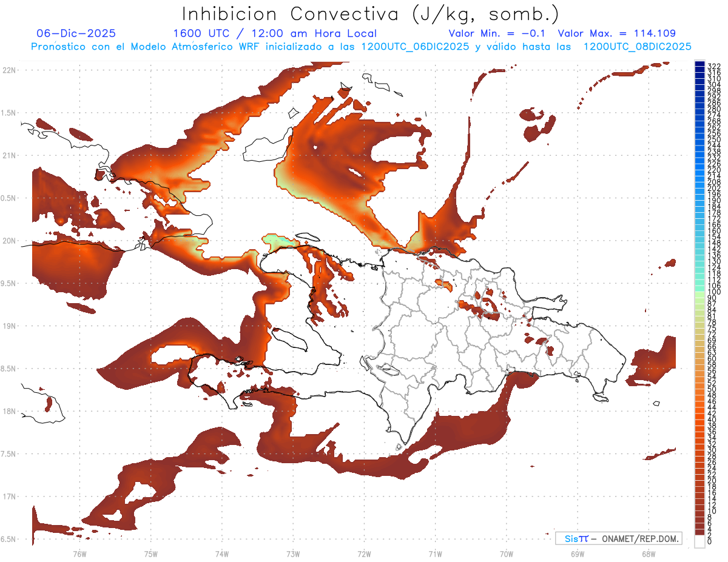This screenshot has width=728, height=562.
Task: Click the 8.5N latitude label
Action: point(9,369)
